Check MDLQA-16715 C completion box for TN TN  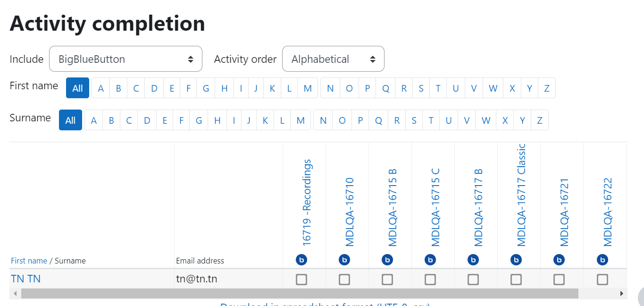[430, 280]
